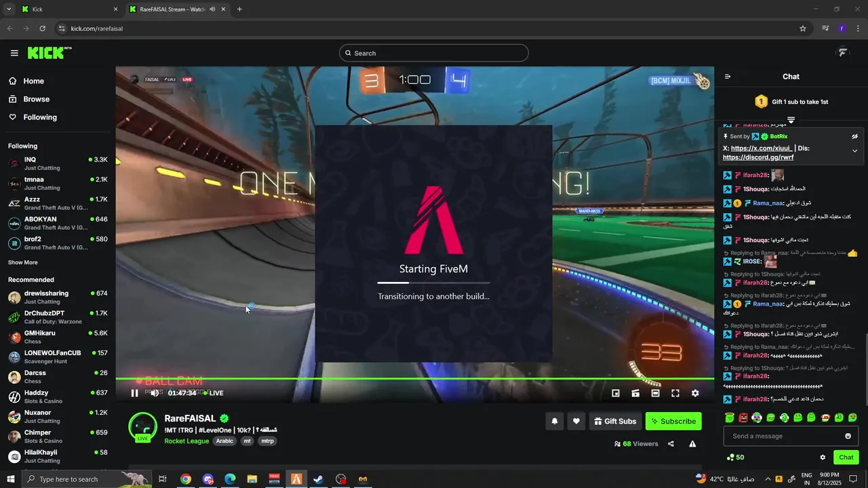Click the Gift Subs button
Image resolution: width=868 pixels, height=488 pixels.
pos(615,421)
